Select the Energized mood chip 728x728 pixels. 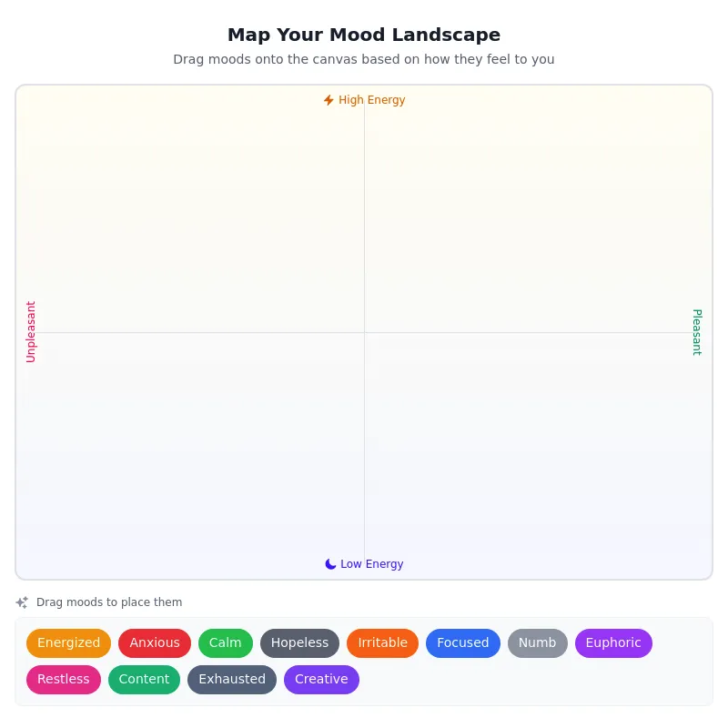pos(68,642)
